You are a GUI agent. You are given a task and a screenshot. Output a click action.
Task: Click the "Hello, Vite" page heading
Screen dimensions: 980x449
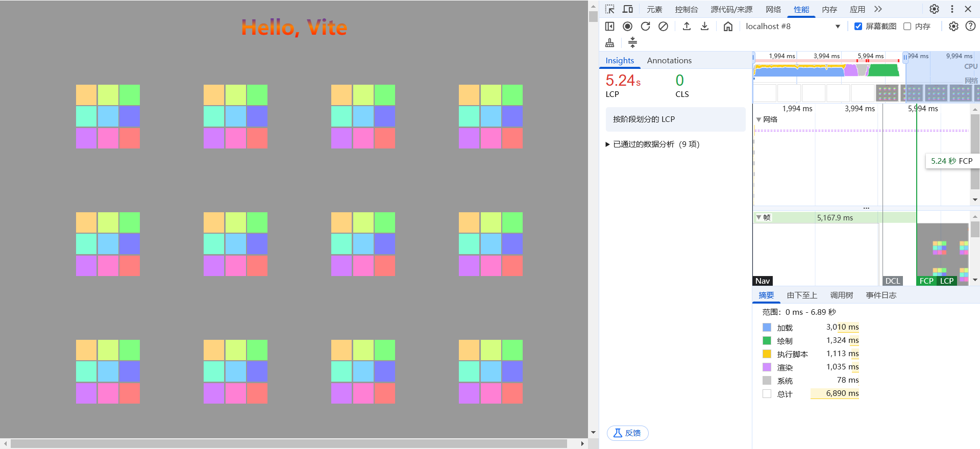pyautogui.click(x=294, y=28)
